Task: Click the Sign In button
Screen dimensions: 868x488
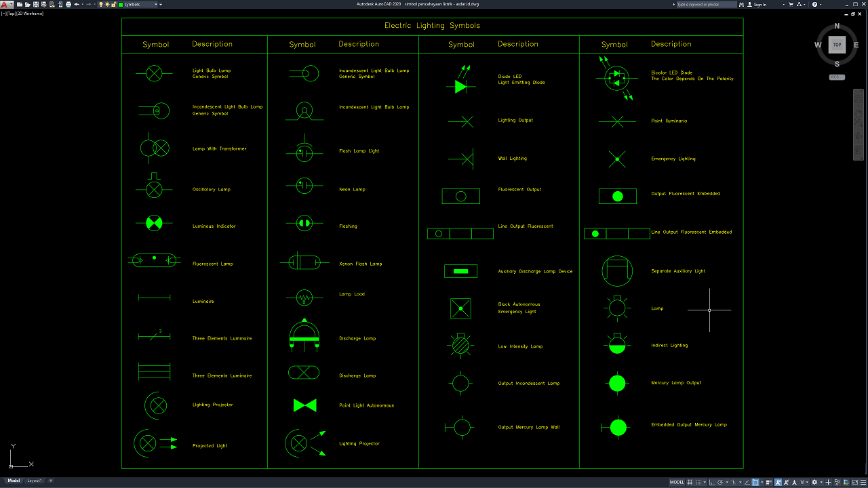Action: pyautogui.click(x=759, y=4)
